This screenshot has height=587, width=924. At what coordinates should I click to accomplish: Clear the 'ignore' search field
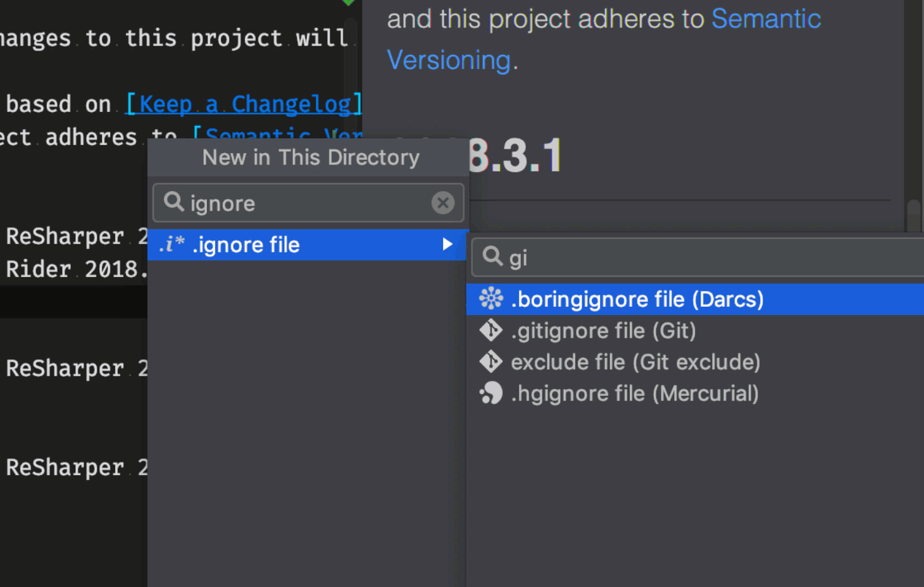pos(443,202)
